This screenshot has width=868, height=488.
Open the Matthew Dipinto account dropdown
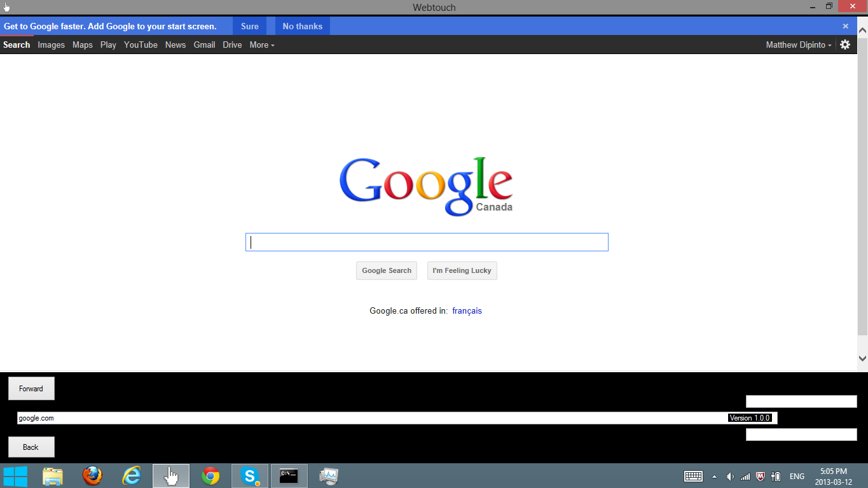coord(799,45)
